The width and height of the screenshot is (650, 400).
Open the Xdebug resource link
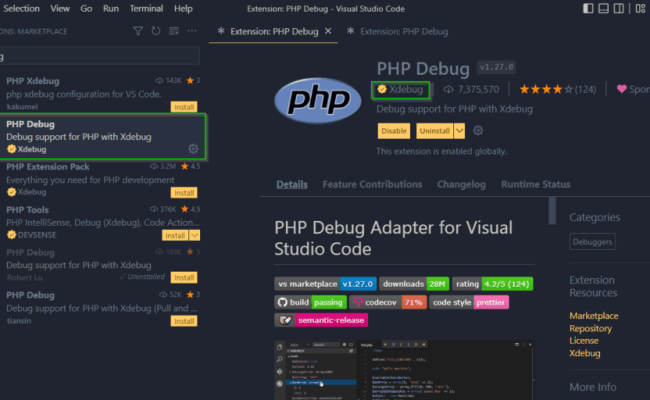click(x=585, y=353)
